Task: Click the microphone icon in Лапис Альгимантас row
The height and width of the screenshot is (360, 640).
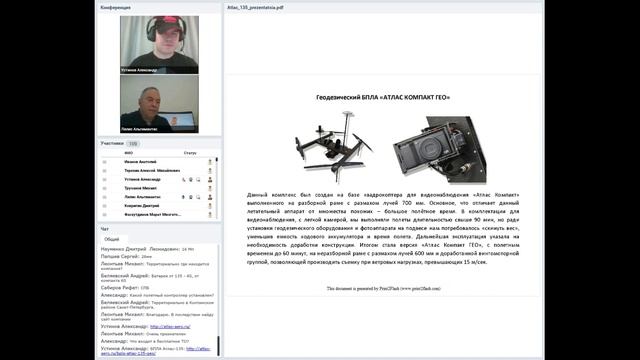Action: (184, 197)
